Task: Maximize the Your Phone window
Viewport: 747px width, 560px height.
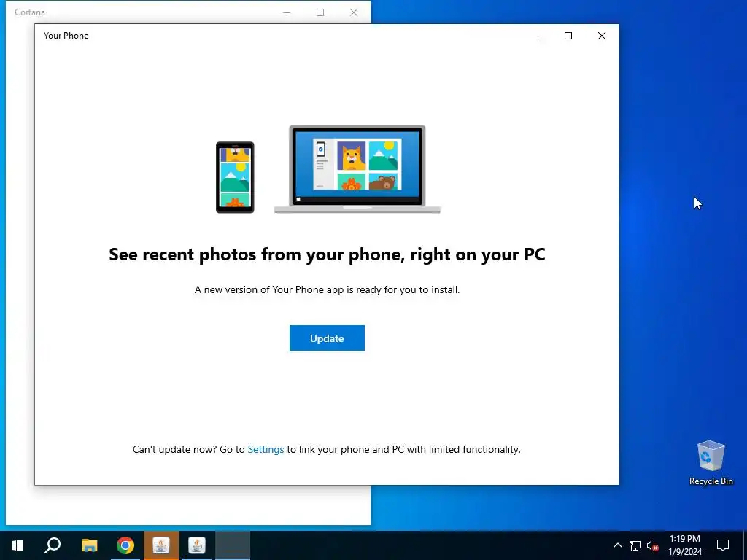Action: click(568, 36)
